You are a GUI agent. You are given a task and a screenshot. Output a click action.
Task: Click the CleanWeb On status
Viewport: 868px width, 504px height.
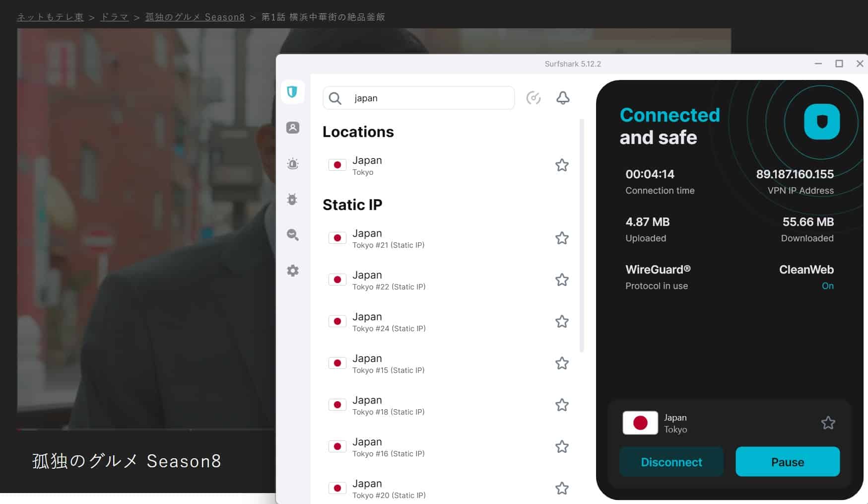coord(827,286)
